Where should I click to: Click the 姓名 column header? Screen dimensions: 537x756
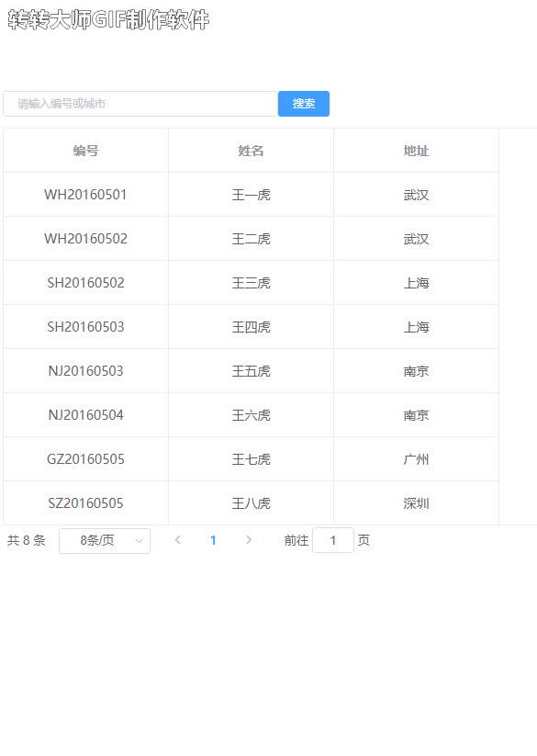(x=251, y=151)
